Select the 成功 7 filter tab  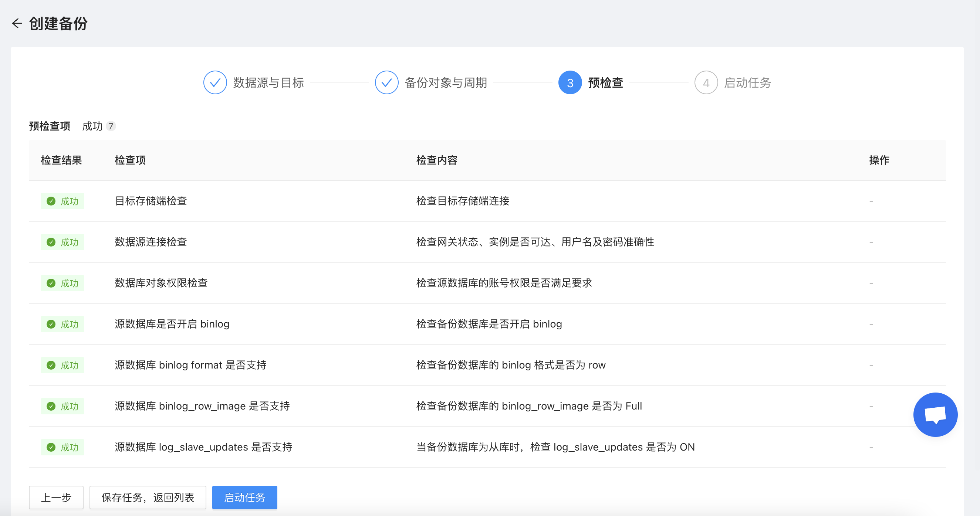98,126
